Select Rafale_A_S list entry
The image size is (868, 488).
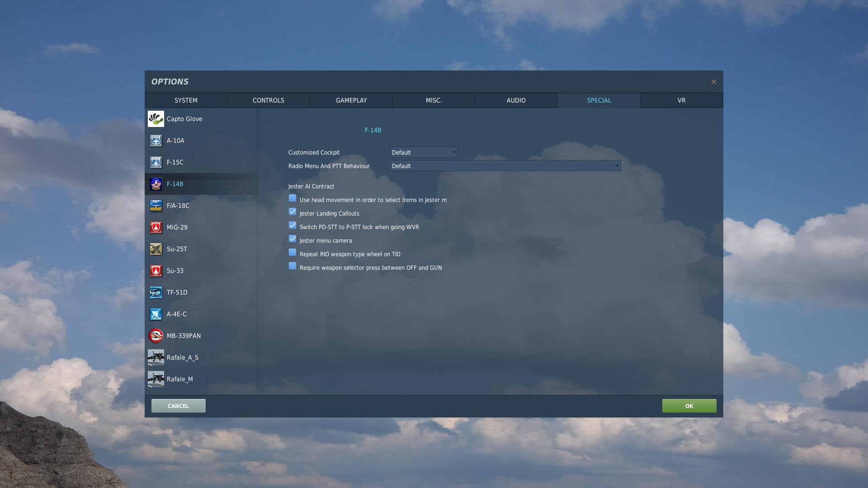pos(201,357)
